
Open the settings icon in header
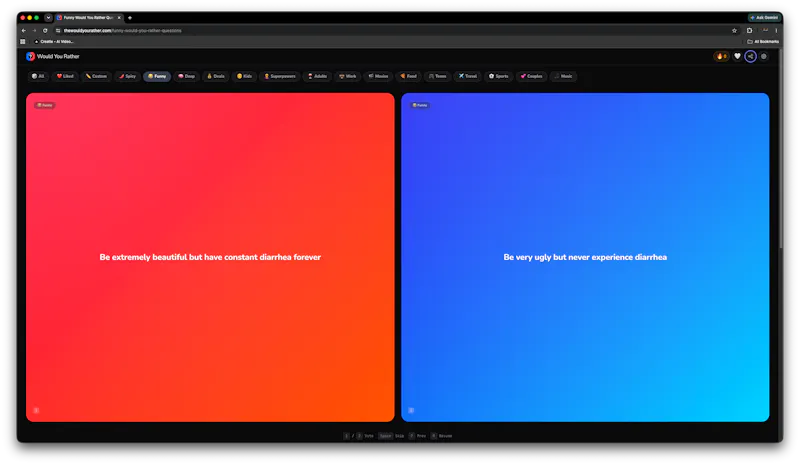(764, 56)
